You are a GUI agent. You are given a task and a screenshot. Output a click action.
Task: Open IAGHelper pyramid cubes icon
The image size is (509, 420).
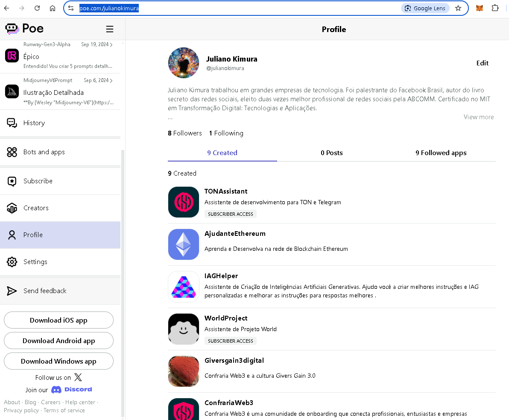184,287
